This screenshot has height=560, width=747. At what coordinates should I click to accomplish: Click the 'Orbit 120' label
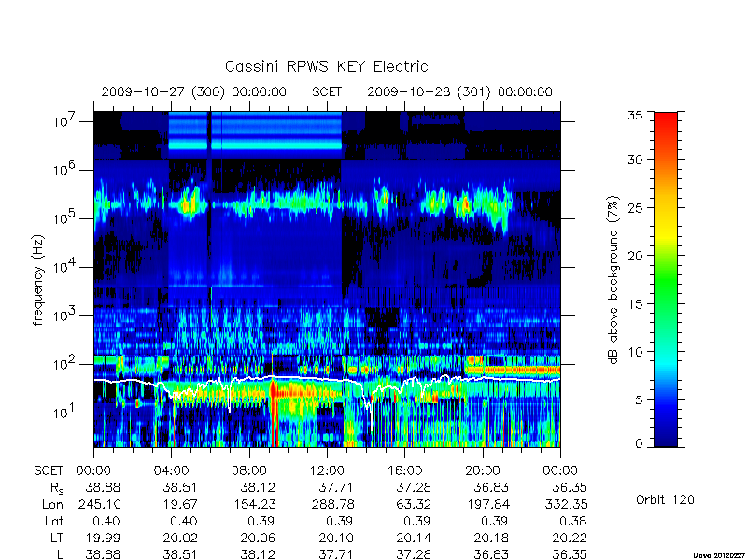coord(665,499)
